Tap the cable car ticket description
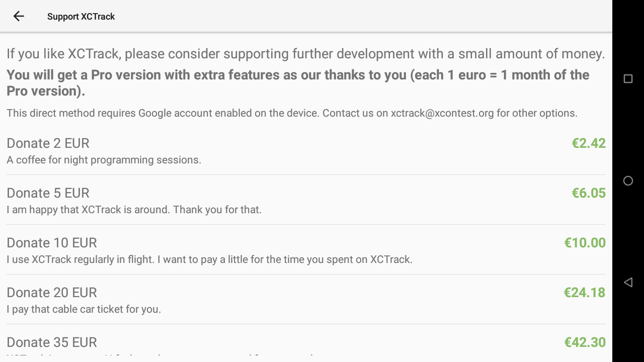Image resolution: width=644 pixels, height=362 pixels. [x=84, y=309]
